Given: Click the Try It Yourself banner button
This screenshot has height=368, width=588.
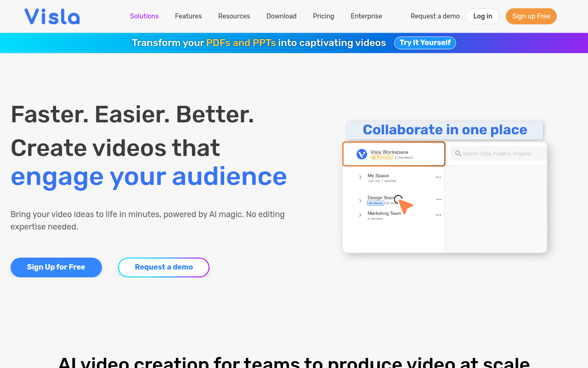Looking at the screenshot, I should (425, 43).
